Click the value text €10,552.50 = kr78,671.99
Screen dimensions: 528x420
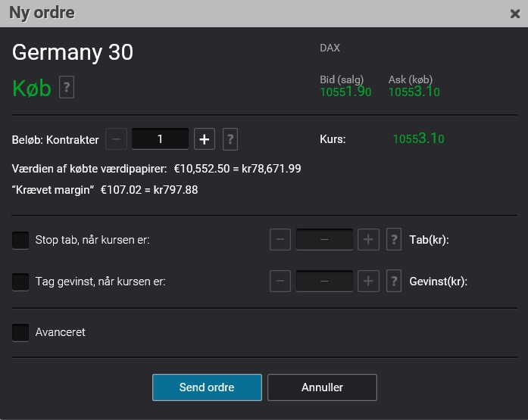237,169
